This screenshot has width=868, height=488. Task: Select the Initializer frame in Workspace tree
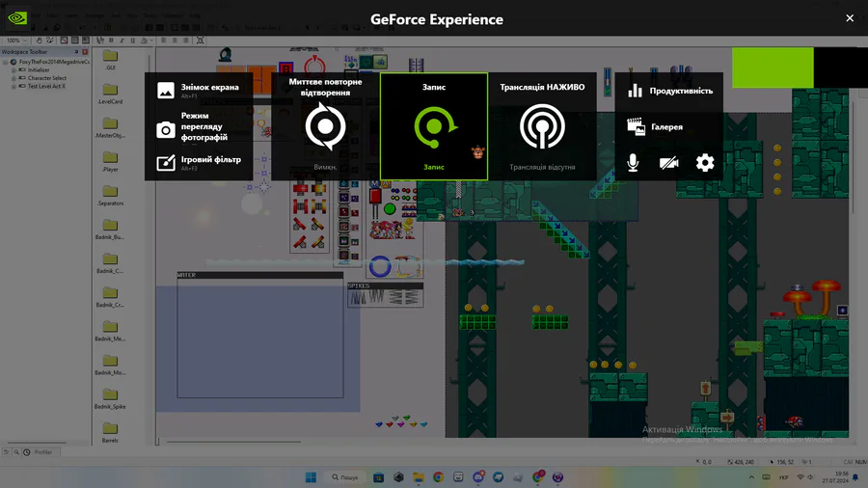(x=39, y=70)
